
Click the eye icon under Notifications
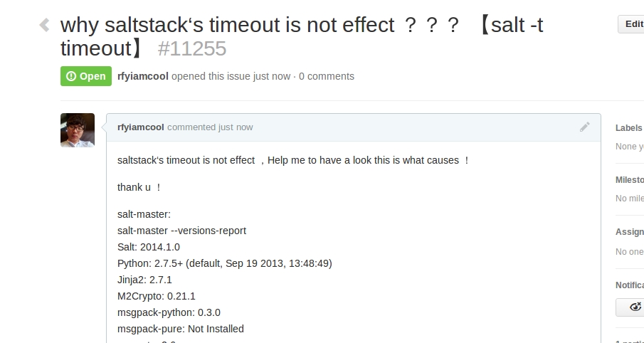pos(635,307)
